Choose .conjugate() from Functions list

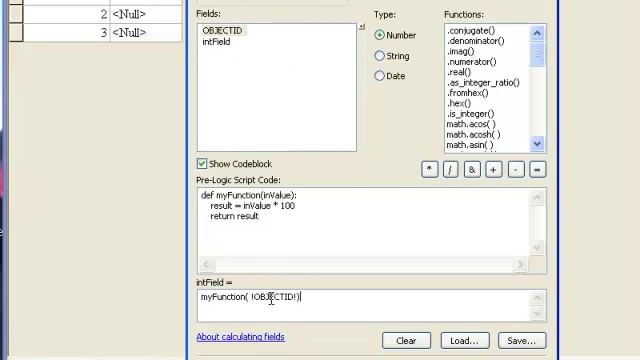pos(471,31)
